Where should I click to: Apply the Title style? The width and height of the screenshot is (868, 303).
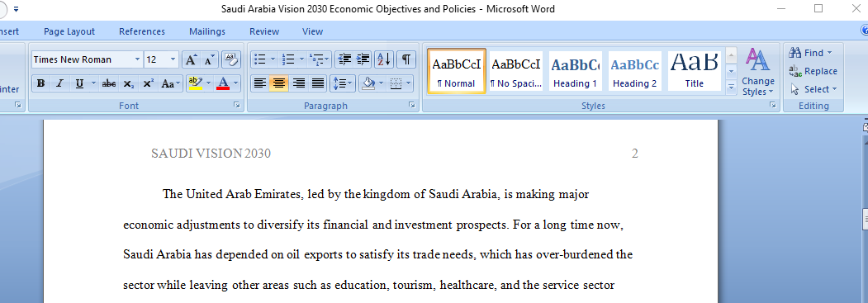pos(695,71)
